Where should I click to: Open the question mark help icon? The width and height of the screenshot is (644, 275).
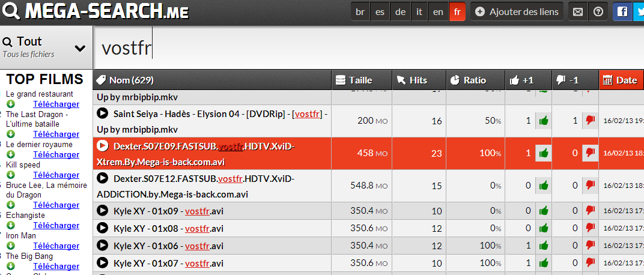tap(598, 12)
